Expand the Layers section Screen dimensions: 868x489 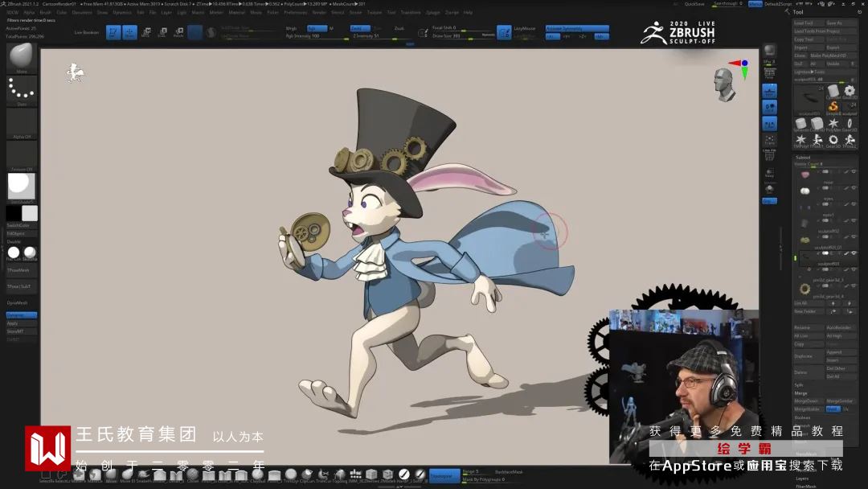pyautogui.click(x=802, y=479)
